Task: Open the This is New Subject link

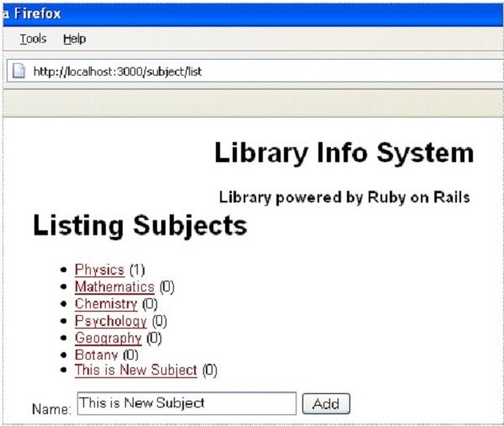Action: tap(135, 370)
